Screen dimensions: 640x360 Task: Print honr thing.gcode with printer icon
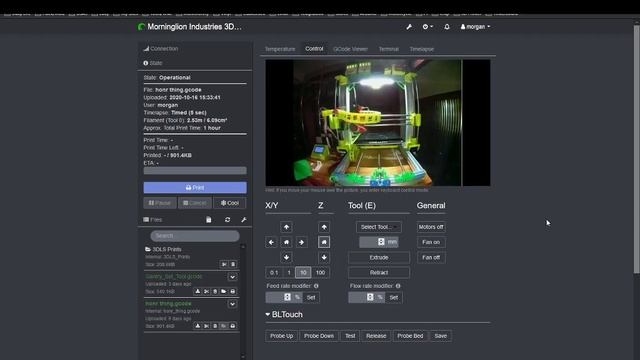pyautogui.click(x=233, y=326)
